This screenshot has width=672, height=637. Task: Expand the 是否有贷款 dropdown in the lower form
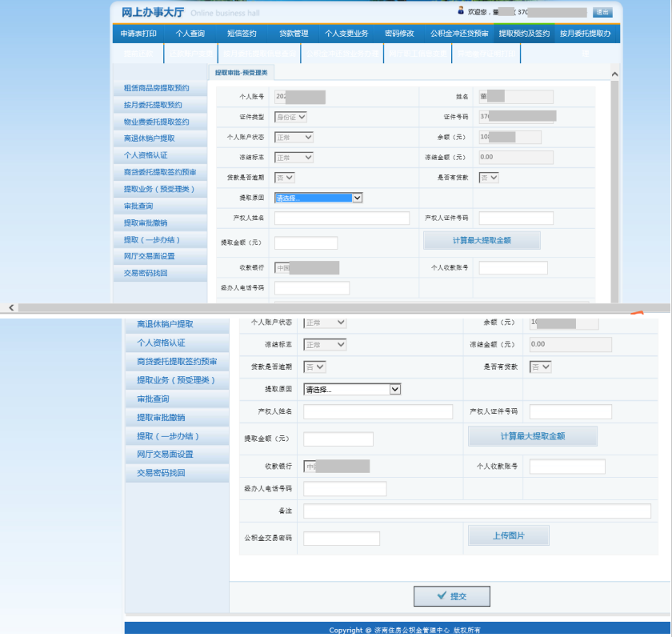541,367
